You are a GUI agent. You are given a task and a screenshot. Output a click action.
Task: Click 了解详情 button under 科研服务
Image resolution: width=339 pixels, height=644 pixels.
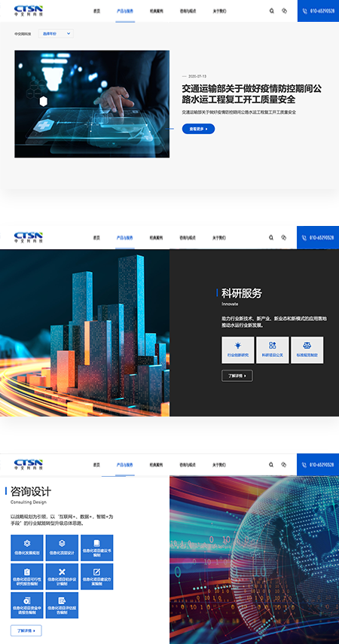(x=237, y=376)
